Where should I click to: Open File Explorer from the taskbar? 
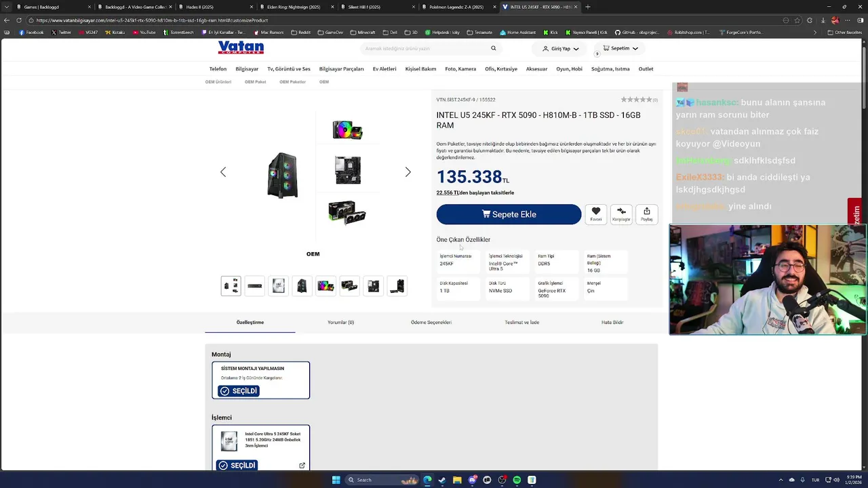point(457,480)
